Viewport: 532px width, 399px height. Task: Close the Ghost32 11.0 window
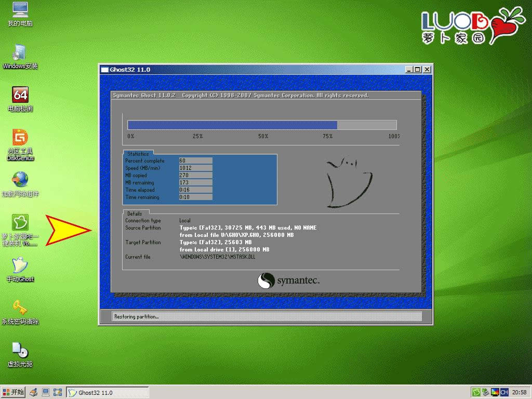click(427, 70)
